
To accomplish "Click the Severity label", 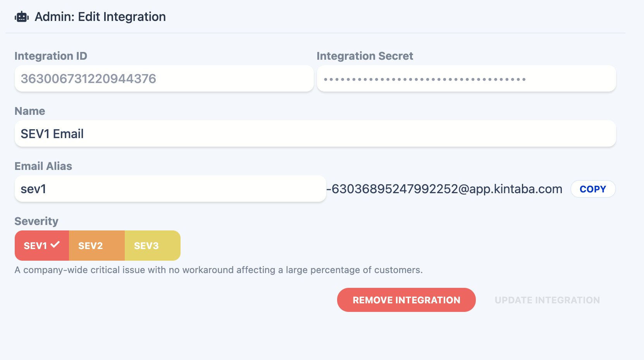I will pos(36,221).
